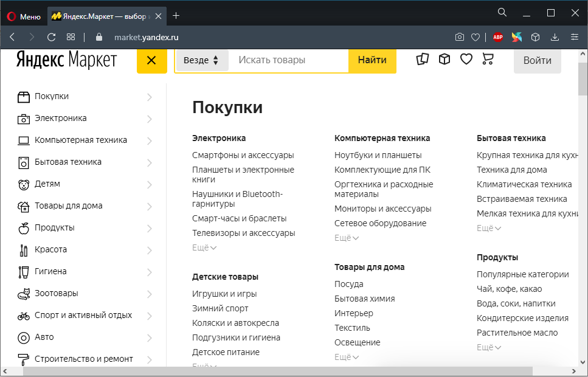Open the favorites heart in Market header
Image resolution: width=588 pixels, height=377 pixels.
466,59
